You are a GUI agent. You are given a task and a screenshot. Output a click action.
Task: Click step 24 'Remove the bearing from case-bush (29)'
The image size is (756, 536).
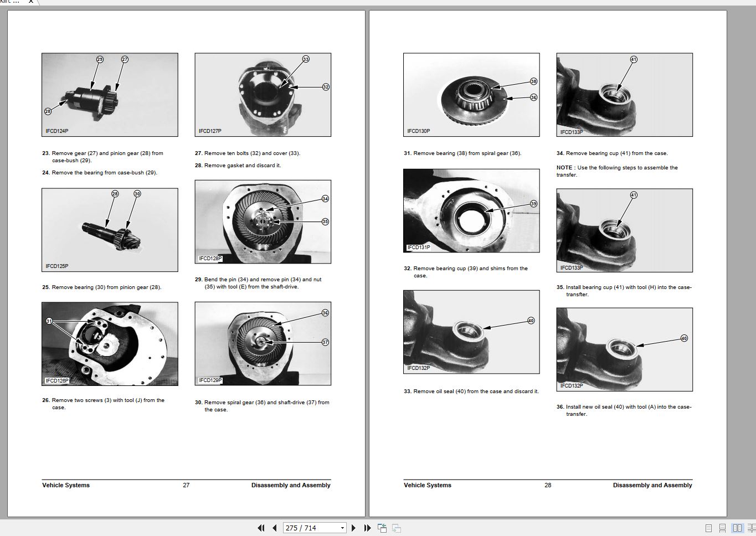tap(100, 173)
